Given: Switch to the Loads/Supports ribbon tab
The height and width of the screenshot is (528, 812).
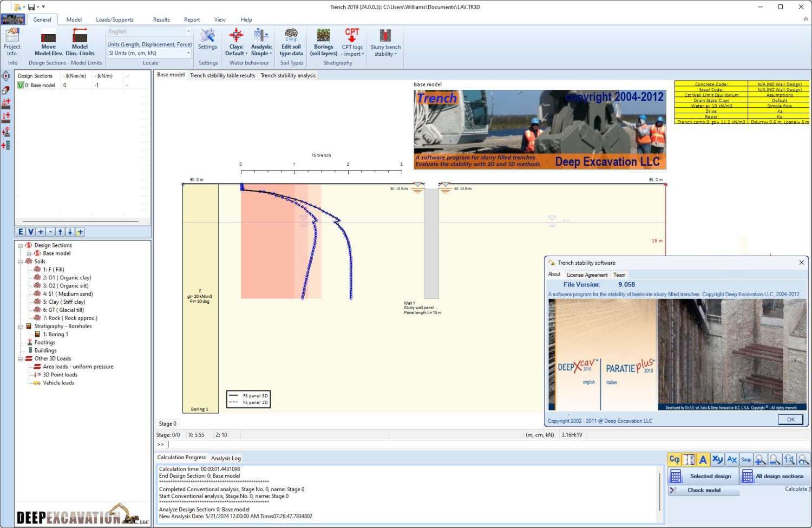Looking at the screenshot, I should click(x=115, y=19).
